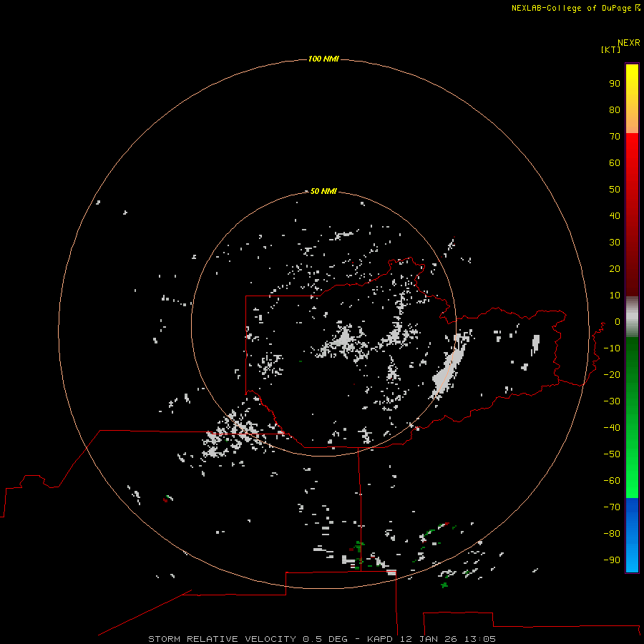Screen dimensions: 644x644
Task: Select the -60 scale label
Action: tap(612, 481)
